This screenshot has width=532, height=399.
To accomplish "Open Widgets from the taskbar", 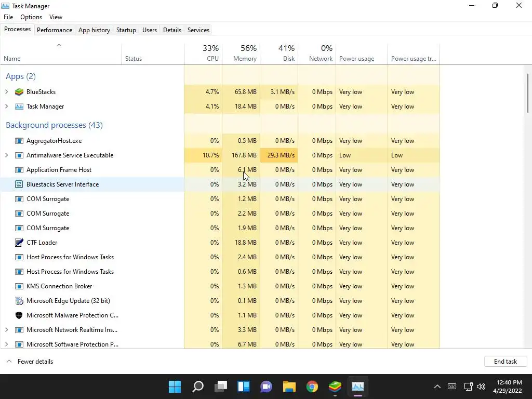I will (244, 387).
